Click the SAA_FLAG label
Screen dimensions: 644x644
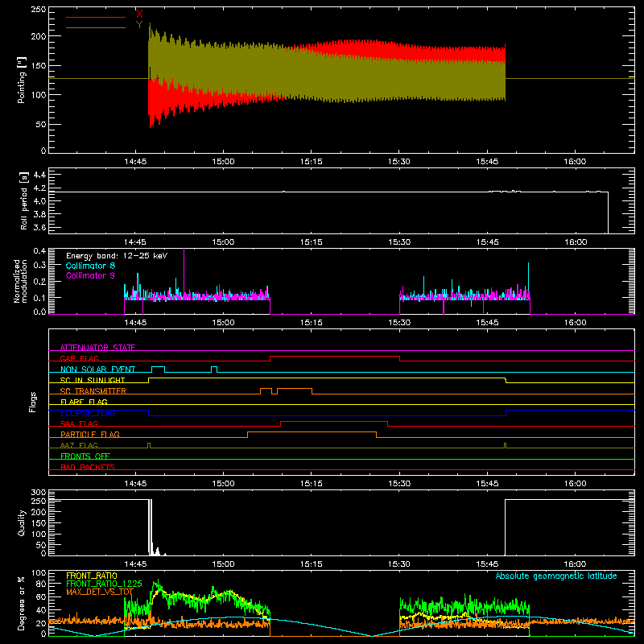[79, 423]
